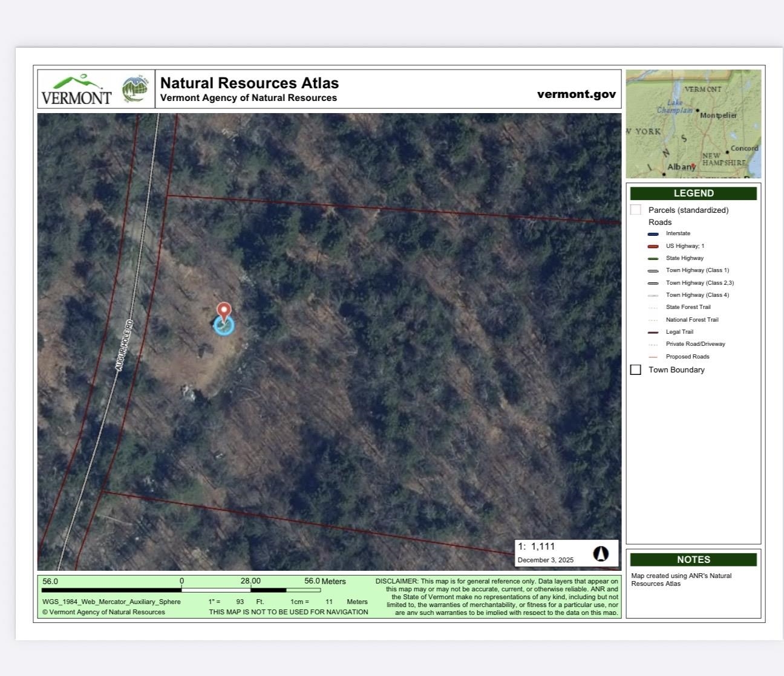Click the north arrow compass icon
The width and height of the screenshot is (784, 676).
(x=601, y=553)
